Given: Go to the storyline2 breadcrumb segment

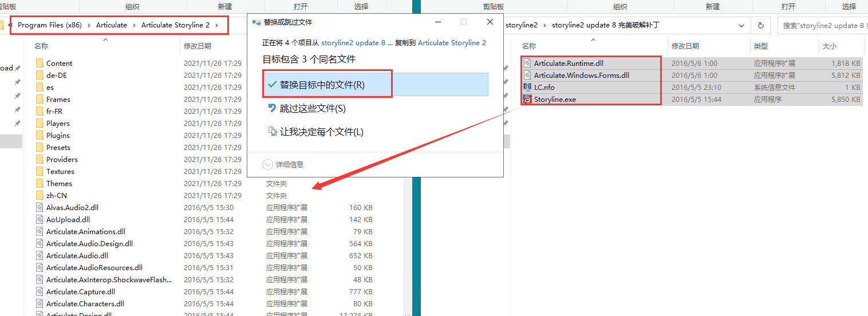Looking at the screenshot, I should 523,25.
